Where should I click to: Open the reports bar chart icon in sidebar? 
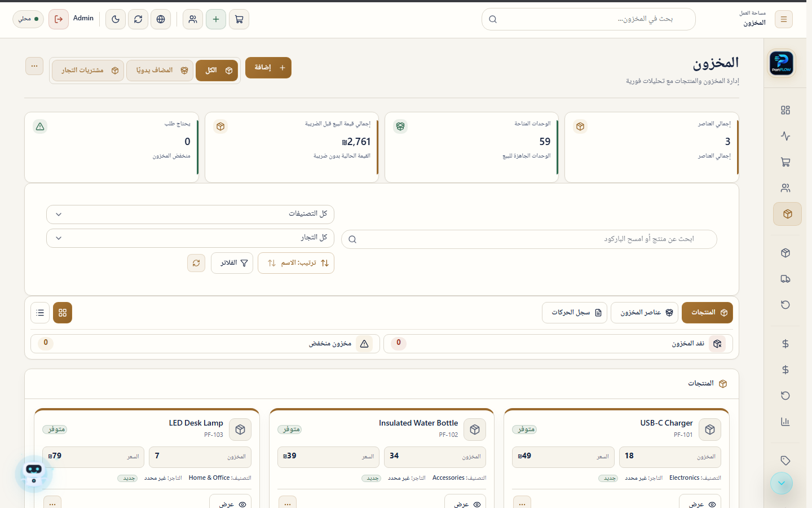point(785,422)
